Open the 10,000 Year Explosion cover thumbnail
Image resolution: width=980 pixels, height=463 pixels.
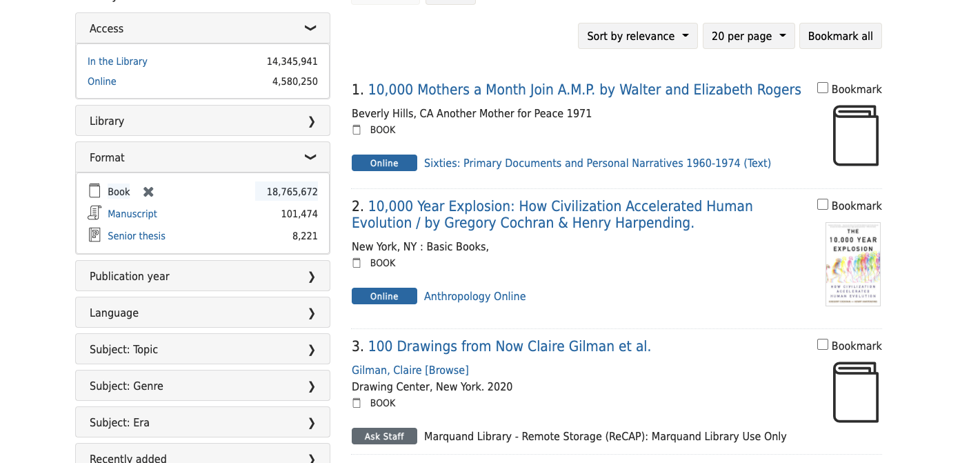[x=853, y=264]
